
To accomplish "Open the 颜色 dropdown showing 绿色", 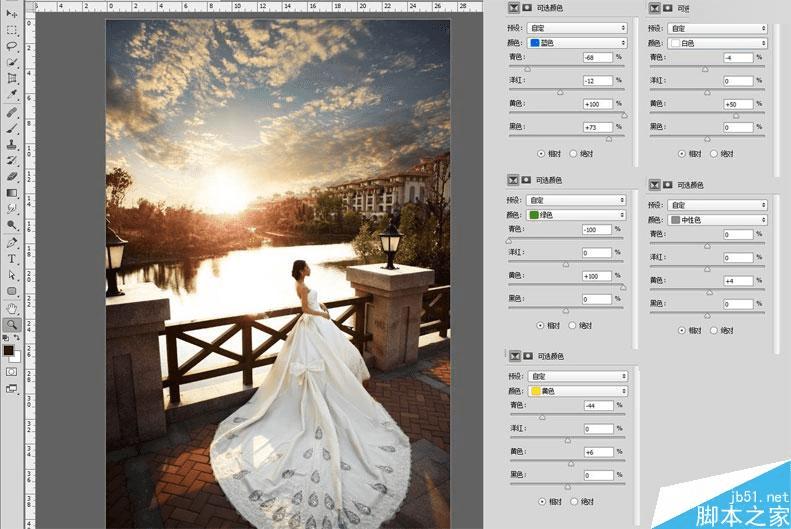I will pyautogui.click(x=577, y=215).
